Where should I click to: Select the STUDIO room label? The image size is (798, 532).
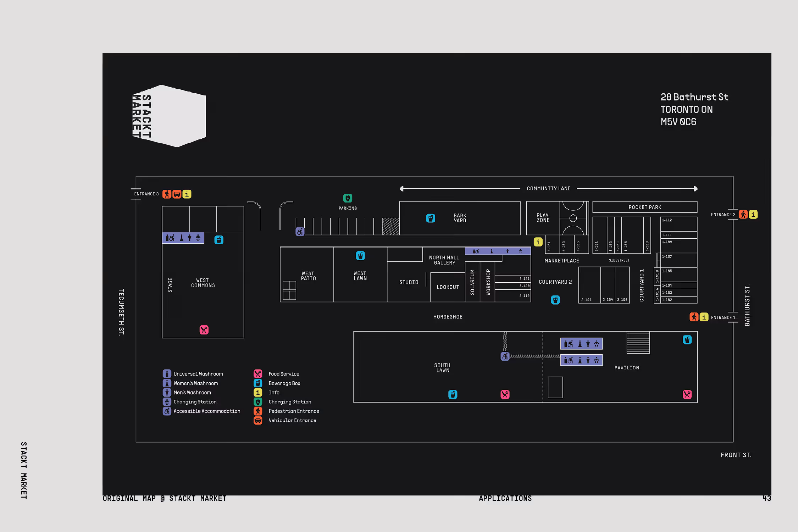(x=409, y=282)
